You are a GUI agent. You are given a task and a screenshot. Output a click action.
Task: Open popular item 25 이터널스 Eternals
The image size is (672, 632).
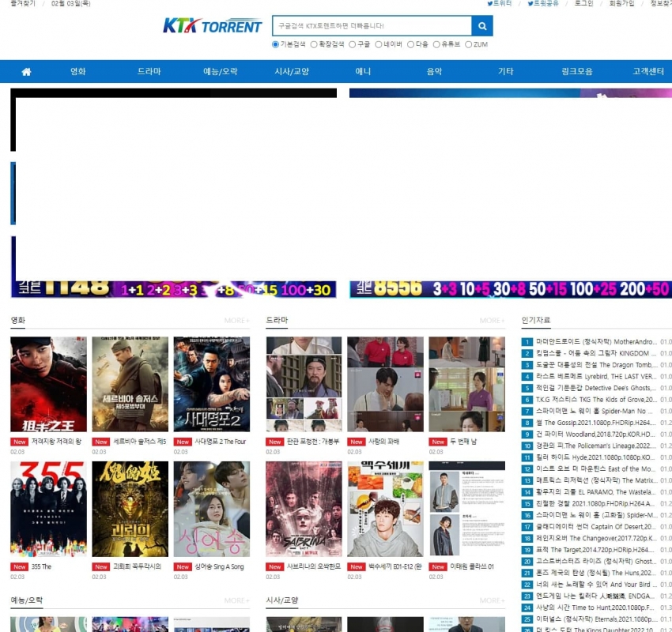(596, 619)
